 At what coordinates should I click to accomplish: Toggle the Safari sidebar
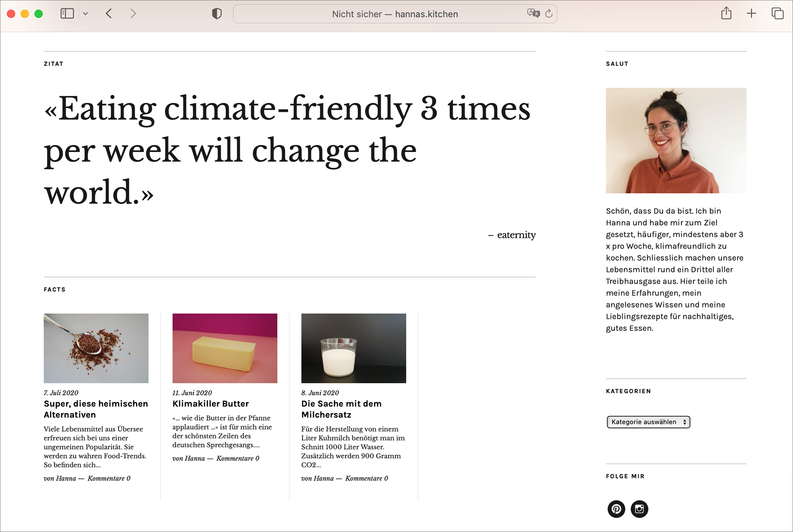pyautogui.click(x=67, y=14)
